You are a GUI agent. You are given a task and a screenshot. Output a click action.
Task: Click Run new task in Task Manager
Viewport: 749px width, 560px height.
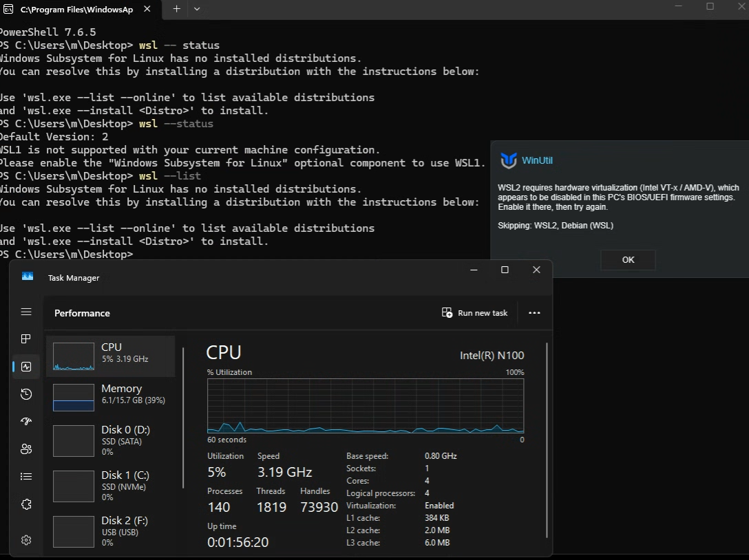click(x=474, y=313)
